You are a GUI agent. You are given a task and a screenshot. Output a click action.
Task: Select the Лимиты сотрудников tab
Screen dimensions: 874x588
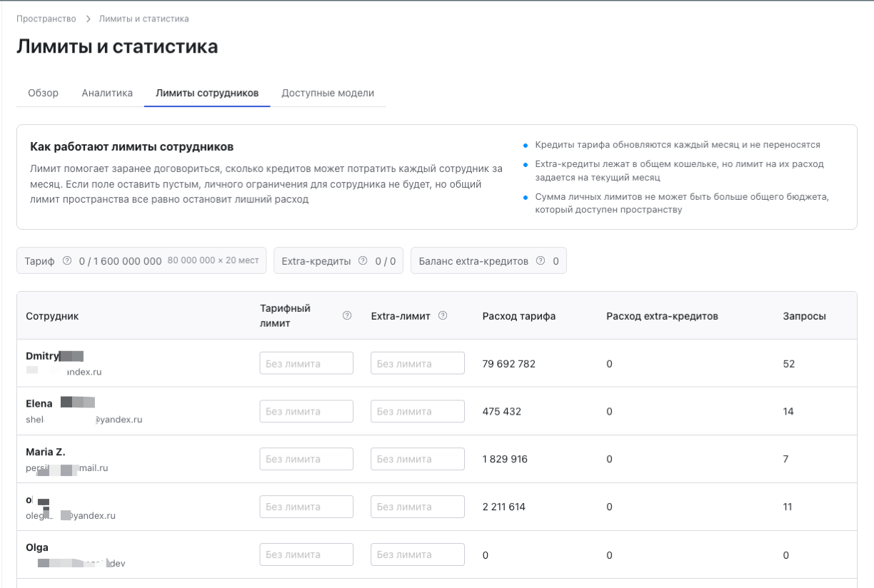click(207, 93)
